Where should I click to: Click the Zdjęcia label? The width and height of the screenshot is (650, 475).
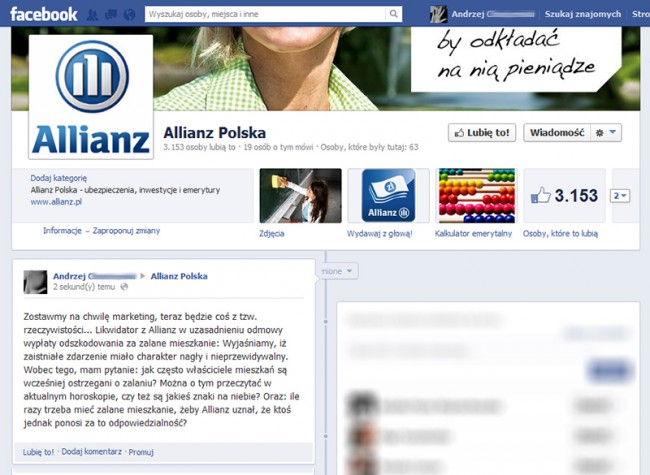pos(272,233)
